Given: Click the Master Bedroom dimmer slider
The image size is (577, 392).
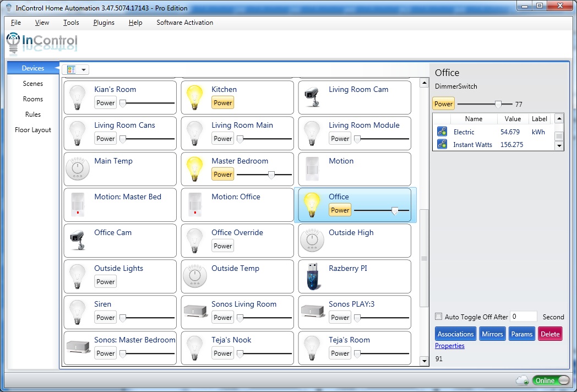Looking at the screenshot, I should (264, 175).
